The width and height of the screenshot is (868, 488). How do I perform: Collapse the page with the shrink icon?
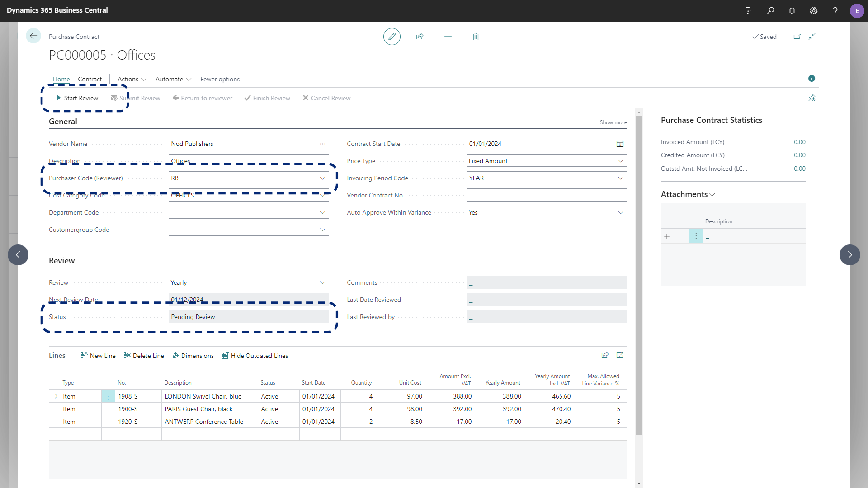[x=812, y=37]
